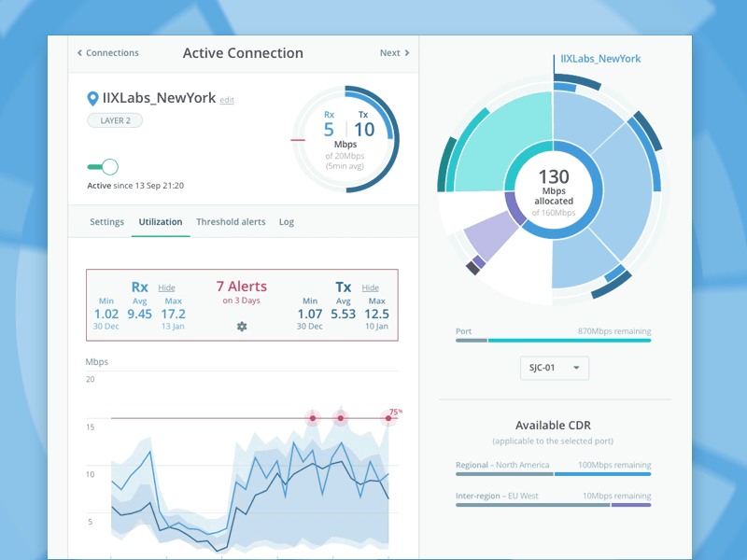Toggle the active connection switch off
This screenshot has width=747, height=560.
click(x=103, y=167)
